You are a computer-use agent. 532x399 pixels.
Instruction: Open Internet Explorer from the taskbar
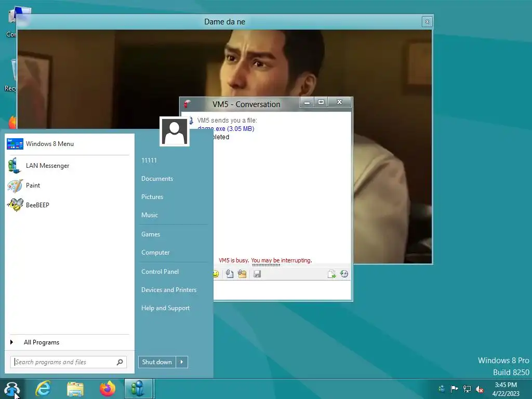43,389
